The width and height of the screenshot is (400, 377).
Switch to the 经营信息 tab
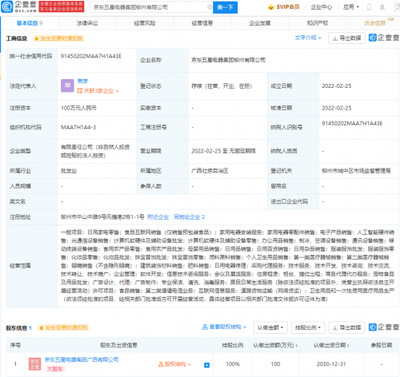pyautogui.click(x=202, y=23)
